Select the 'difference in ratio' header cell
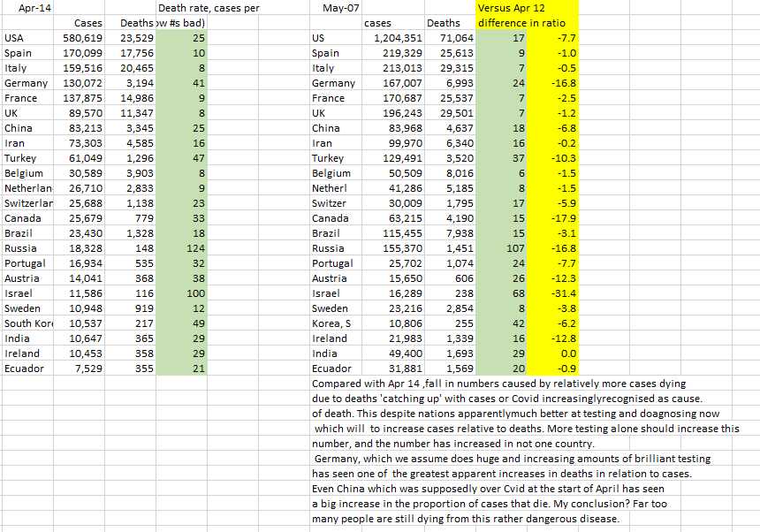This screenshot has width=760, height=532. 521,23
